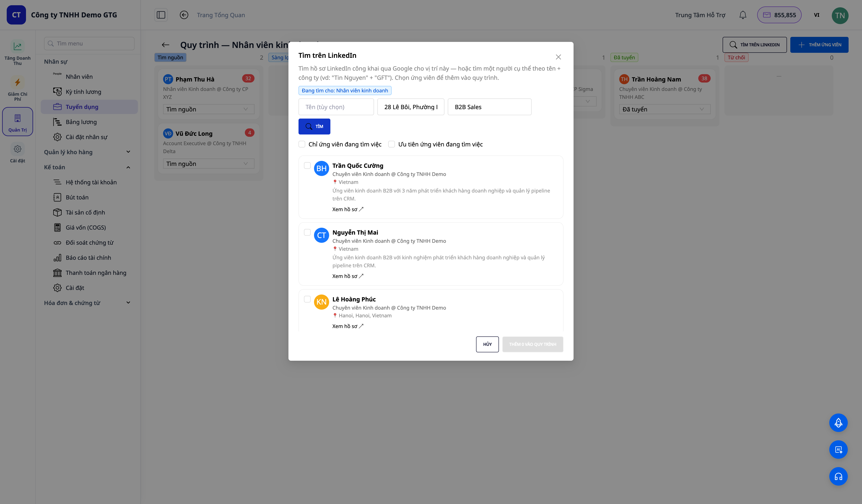
Task: Open Tăng Doanh Thu section
Action: click(17, 53)
